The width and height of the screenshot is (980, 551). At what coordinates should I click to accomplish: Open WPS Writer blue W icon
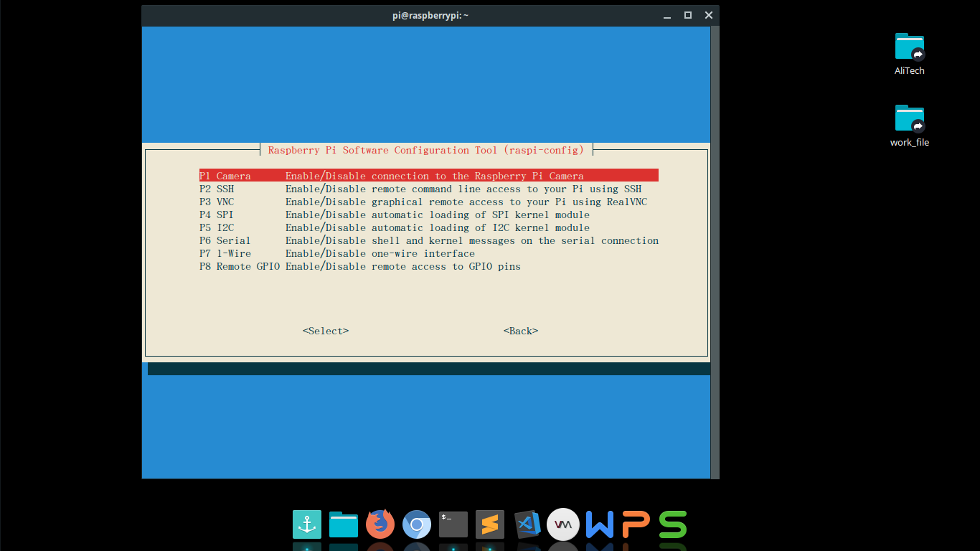[600, 524]
